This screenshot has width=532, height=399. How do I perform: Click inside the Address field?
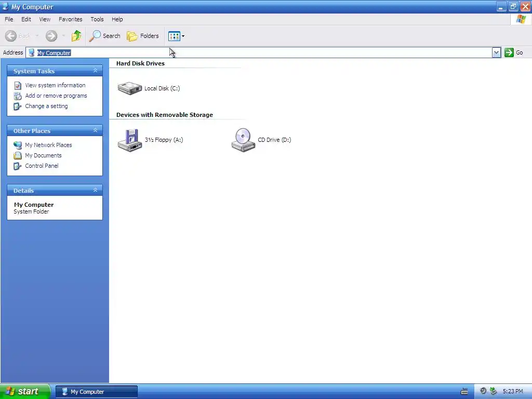259,52
